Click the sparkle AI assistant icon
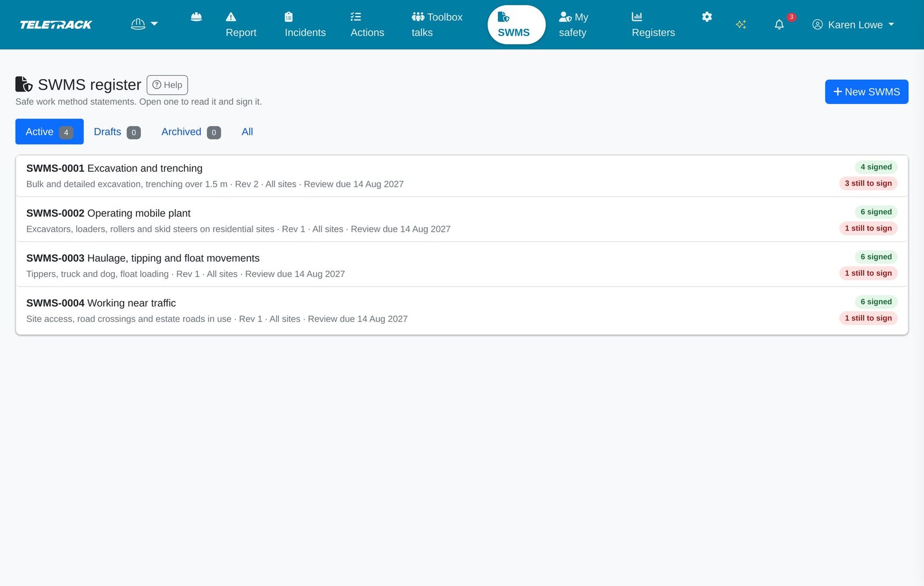924x586 pixels. [x=741, y=24]
